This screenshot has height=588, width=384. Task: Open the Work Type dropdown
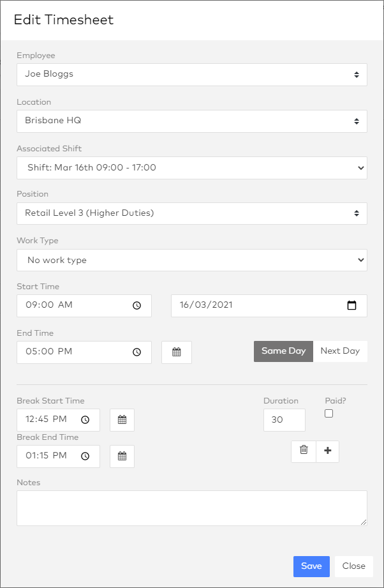pos(191,260)
